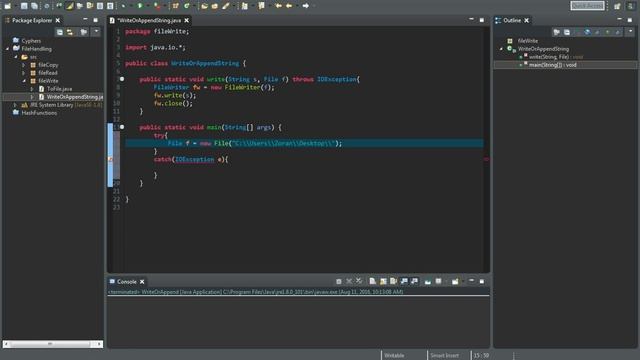The width and height of the screenshot is (640, 360).
Task: Collapse the fileWrite package
Action: tap(24, 81)
